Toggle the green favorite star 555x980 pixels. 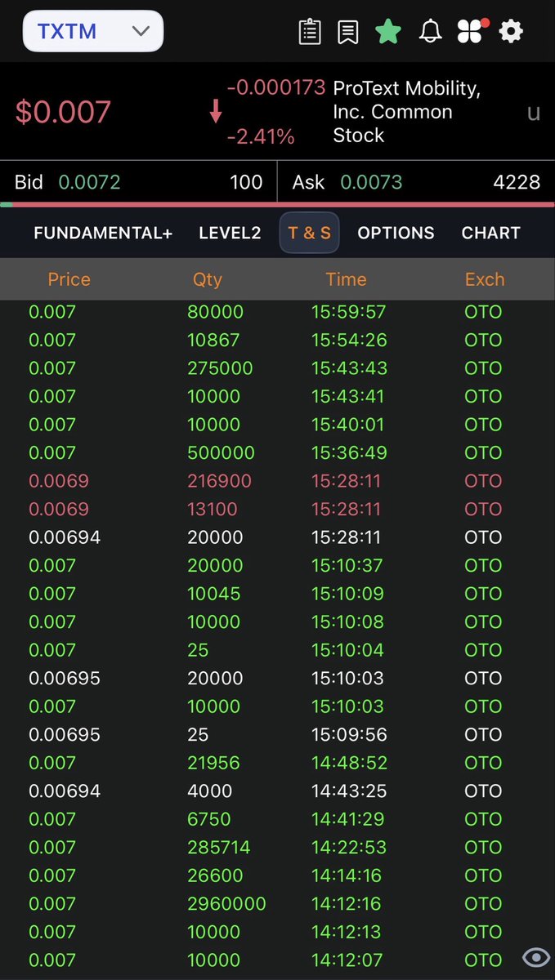tap(388, 32)
